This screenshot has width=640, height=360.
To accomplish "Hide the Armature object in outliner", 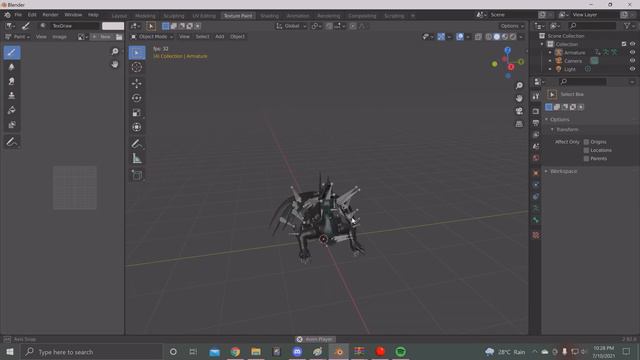I will pos(632,52).
